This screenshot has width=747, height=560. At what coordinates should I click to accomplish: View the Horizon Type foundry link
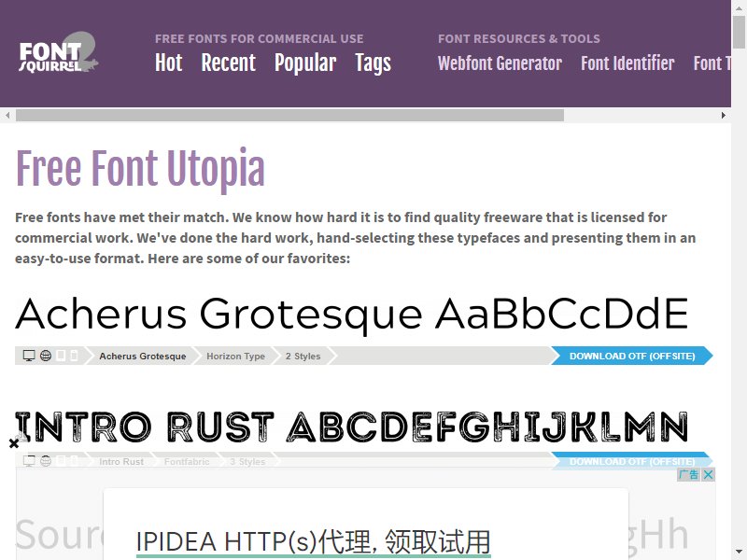tap(235, 357)
